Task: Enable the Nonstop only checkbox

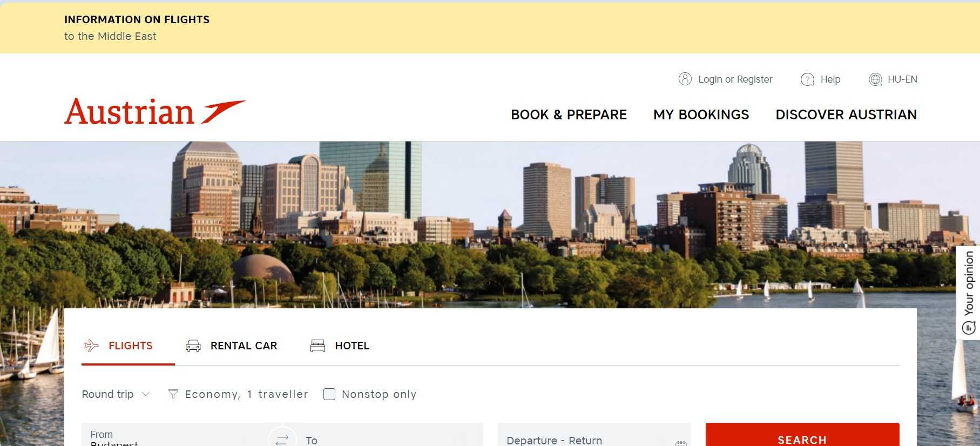Action: [x=329, y=394]
